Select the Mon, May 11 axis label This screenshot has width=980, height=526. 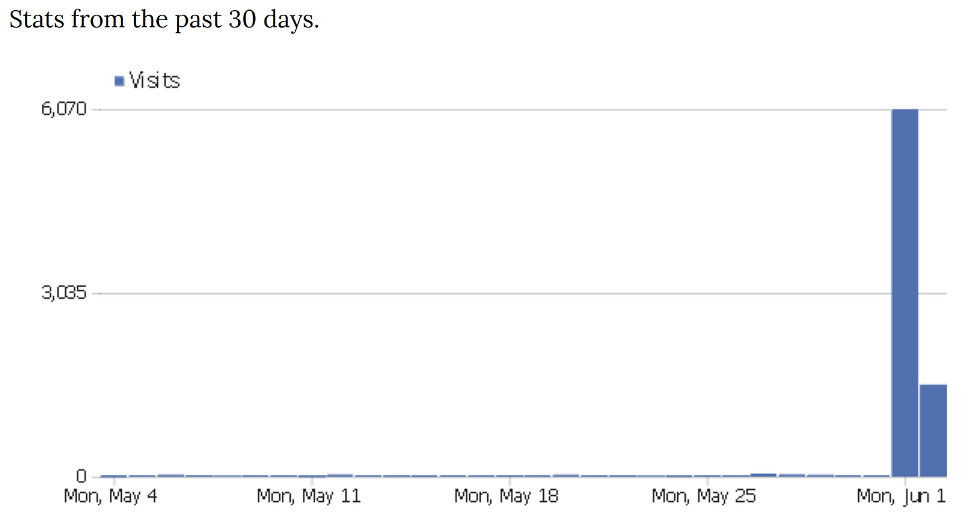pyautogui.click(x=309, y=496)
